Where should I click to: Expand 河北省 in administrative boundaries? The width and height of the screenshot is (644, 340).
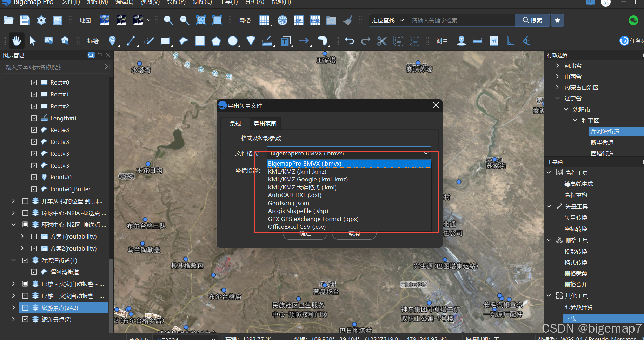(x=557, y=66)
